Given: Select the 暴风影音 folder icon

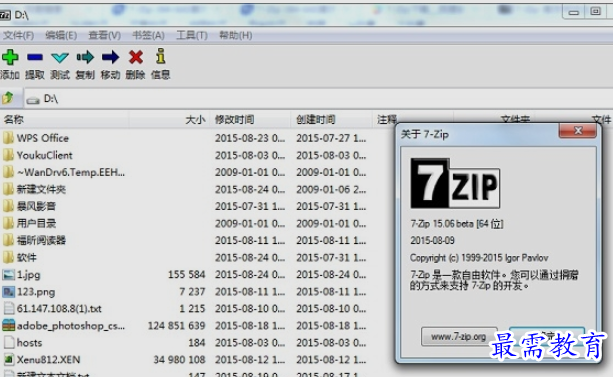Looking at the screenshot, I should [x=8, y=206].
